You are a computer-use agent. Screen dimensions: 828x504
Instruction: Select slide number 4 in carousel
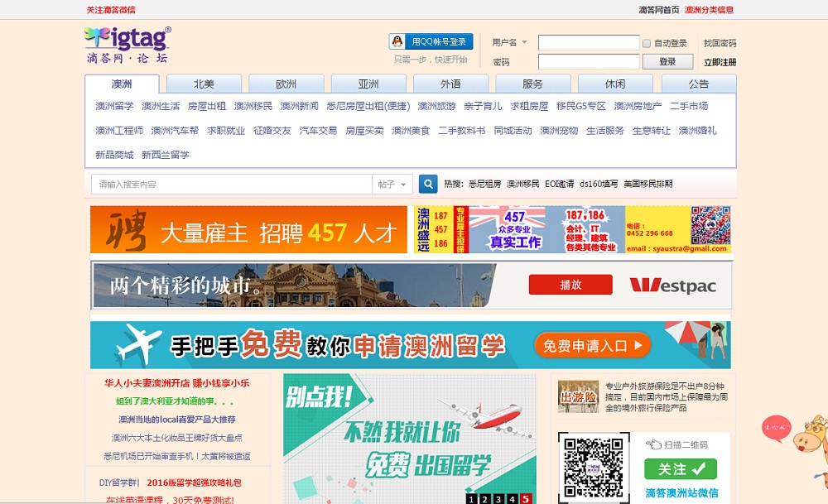tap(513, 499)
